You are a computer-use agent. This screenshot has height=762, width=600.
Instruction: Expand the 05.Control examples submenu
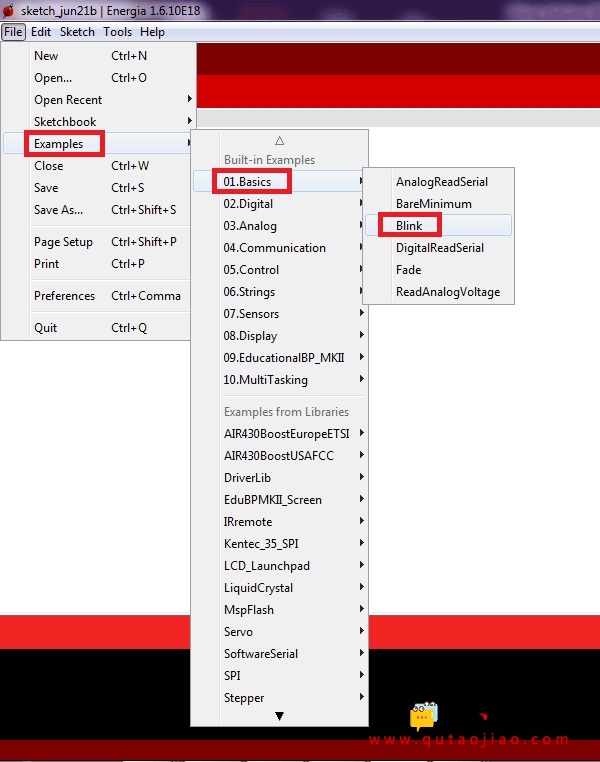tap(279, 270)
